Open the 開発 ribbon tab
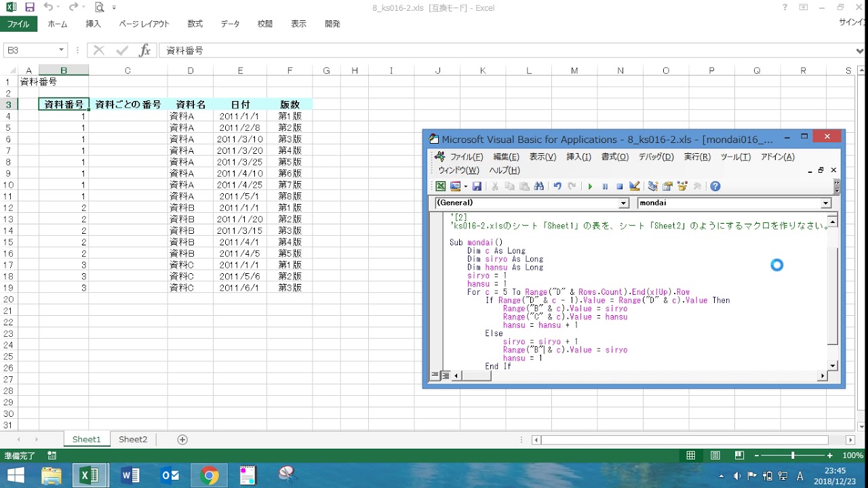The image size is (868, 488). coord(332,24)
